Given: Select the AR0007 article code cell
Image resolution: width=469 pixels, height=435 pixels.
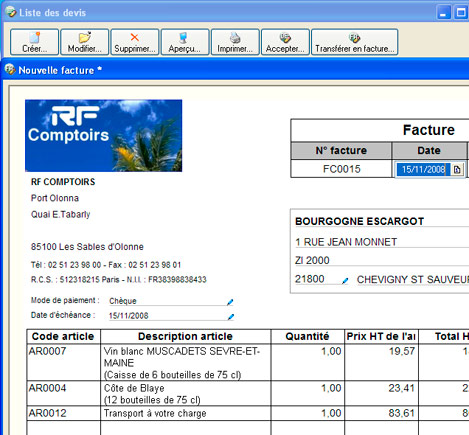Looking at the screenshot, I should pos(64,362).
